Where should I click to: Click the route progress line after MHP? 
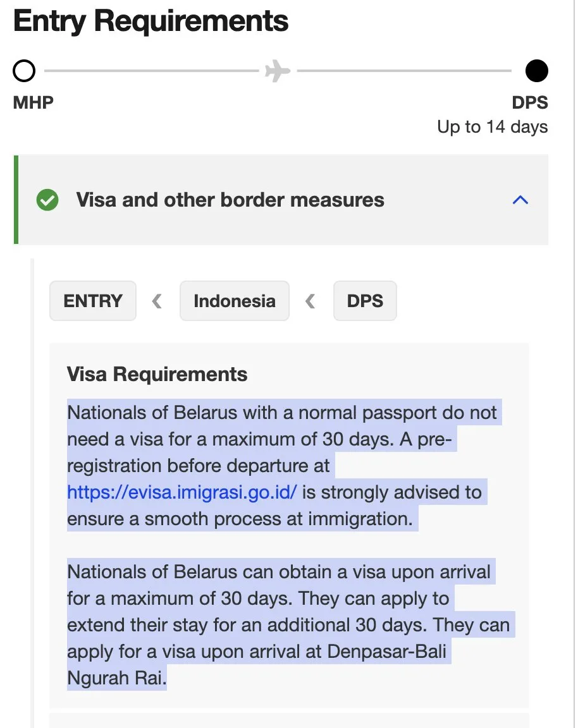152,71
